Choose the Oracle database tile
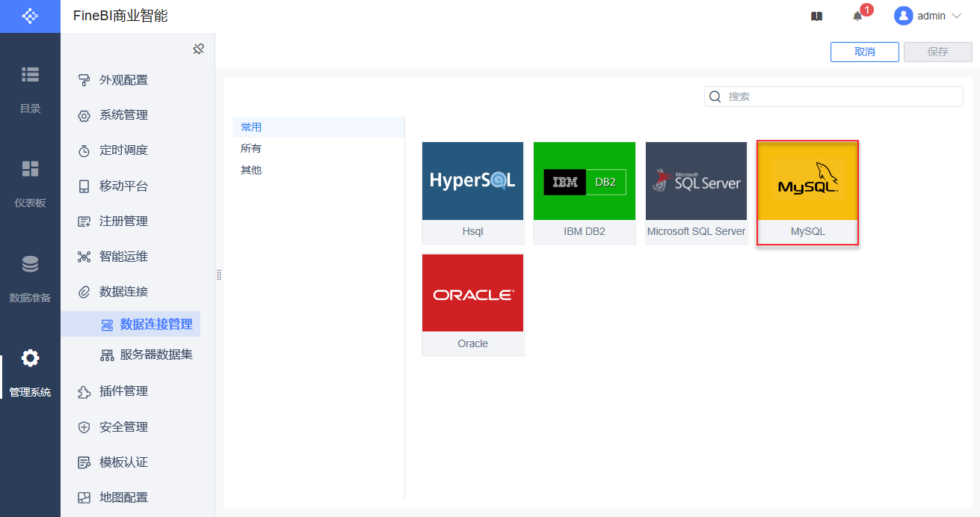Image resolution: width=980 pixels, height=517 pixels. [473, 305]
